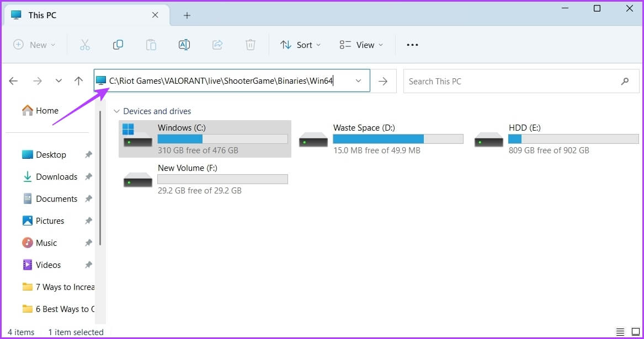This screenshot has height=339, width=644.
Task: Click the Waste Space (D:) drive icon
Action: coord(313,139)
